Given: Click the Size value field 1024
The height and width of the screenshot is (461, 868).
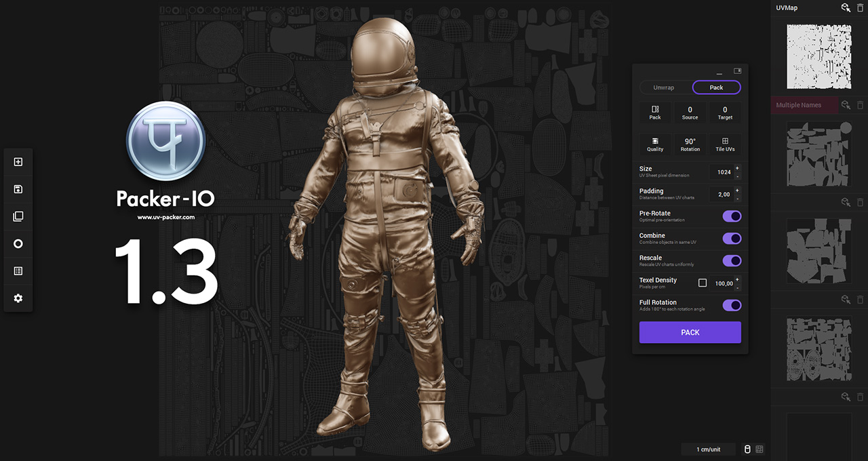Looking at the screenshot, I should tap(723, 172).
